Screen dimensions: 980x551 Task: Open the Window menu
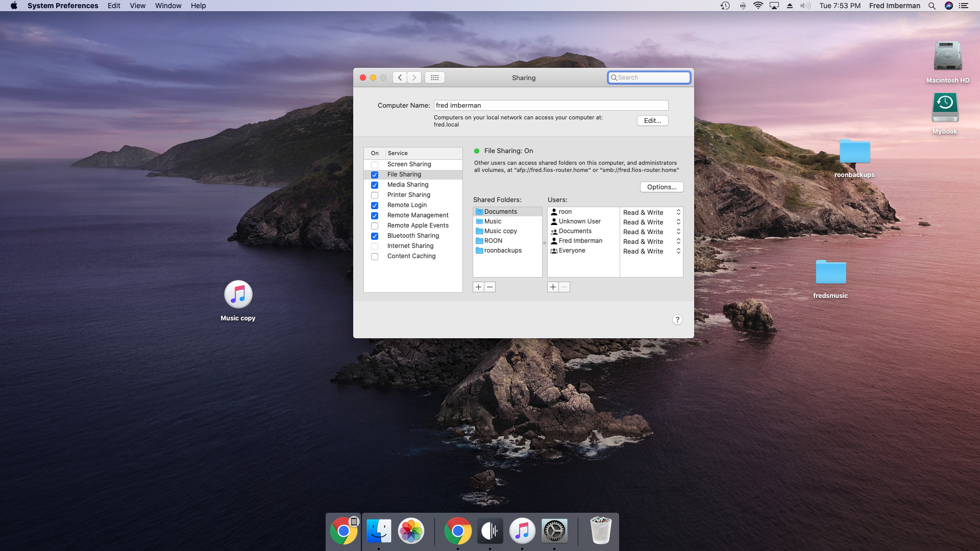[x=168, y=6]
